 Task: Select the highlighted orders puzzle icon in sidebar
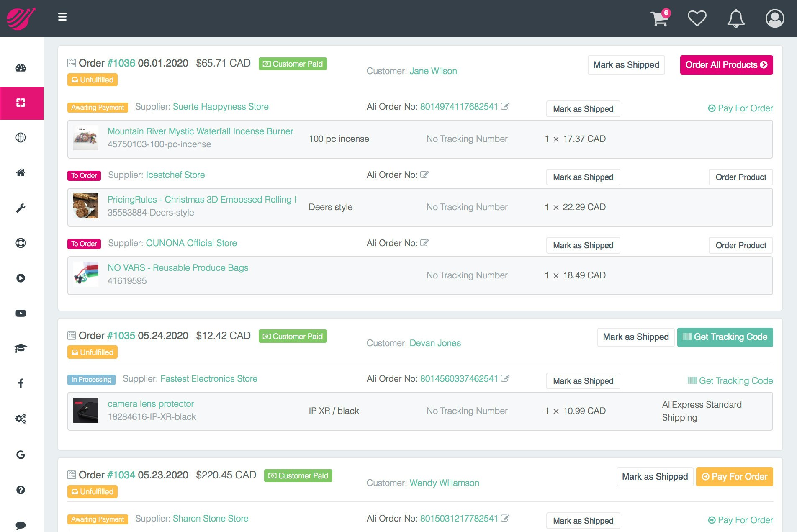[22, 103]
